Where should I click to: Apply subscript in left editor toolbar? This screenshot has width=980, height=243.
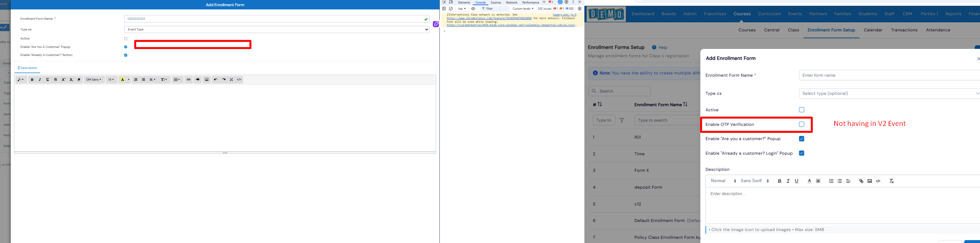pos(71,80)
